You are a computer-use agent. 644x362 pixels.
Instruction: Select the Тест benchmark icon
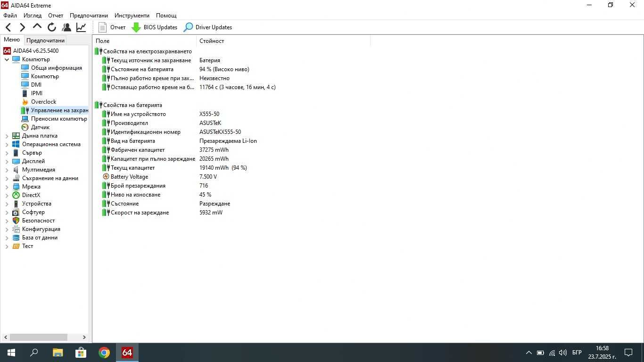[x=16, y=246]
